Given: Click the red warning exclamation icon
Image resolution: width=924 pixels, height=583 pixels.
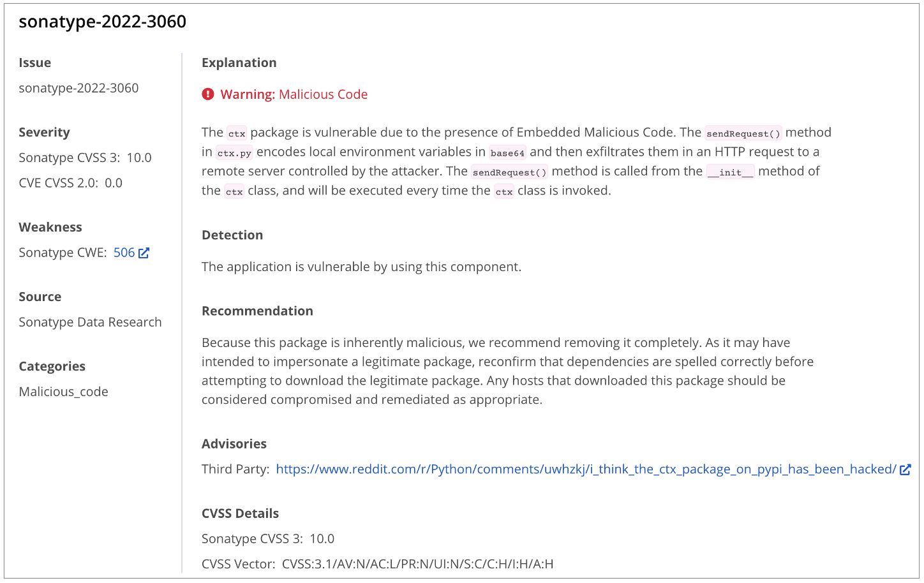Looking at the screenshot, I should 208,94.
